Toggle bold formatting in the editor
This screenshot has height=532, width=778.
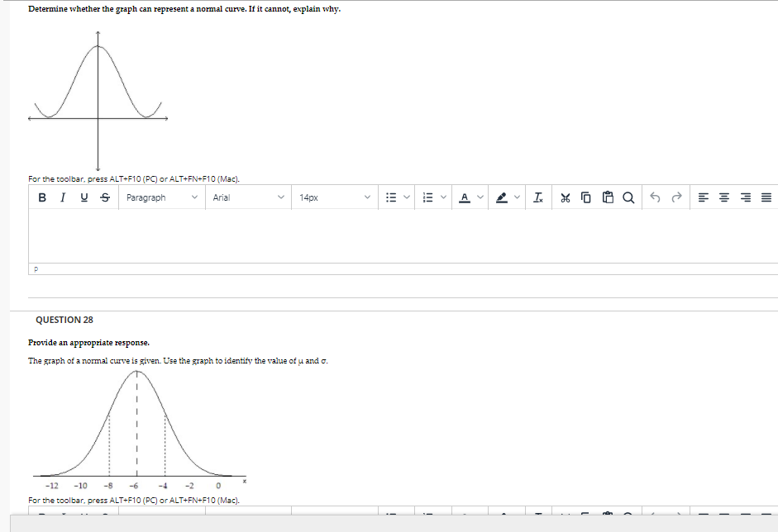pyautogui.click(x=41, y=197)
